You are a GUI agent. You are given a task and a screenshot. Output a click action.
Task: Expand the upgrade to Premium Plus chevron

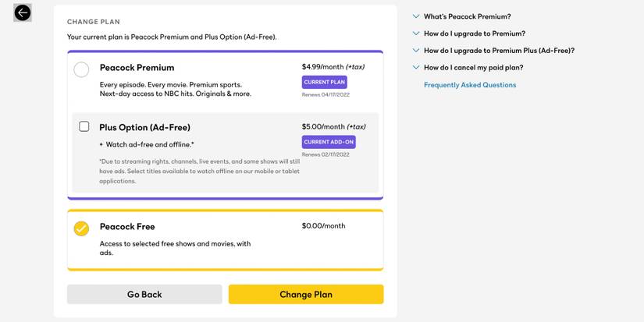(x=416, y=51)
